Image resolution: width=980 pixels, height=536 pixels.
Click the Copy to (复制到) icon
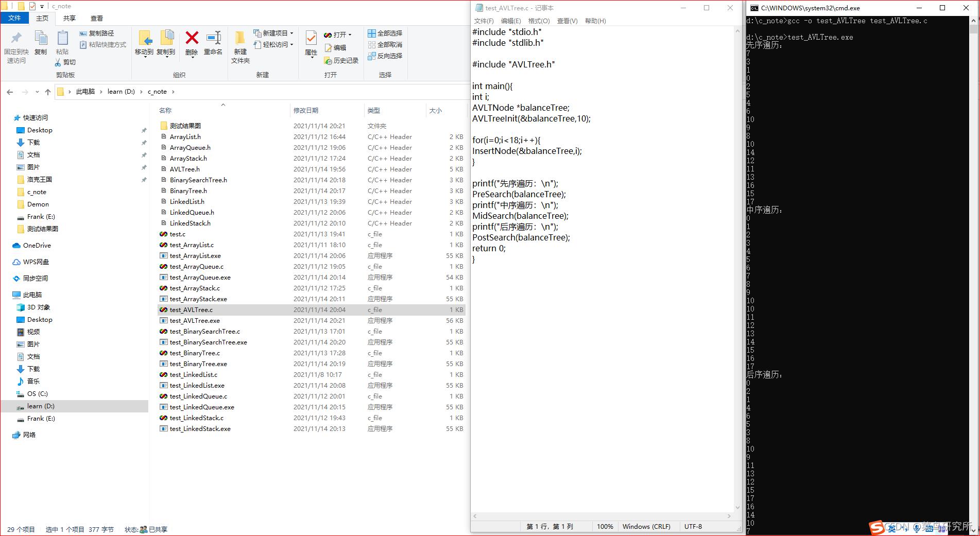pyautogui.click(x=166, y=38)
